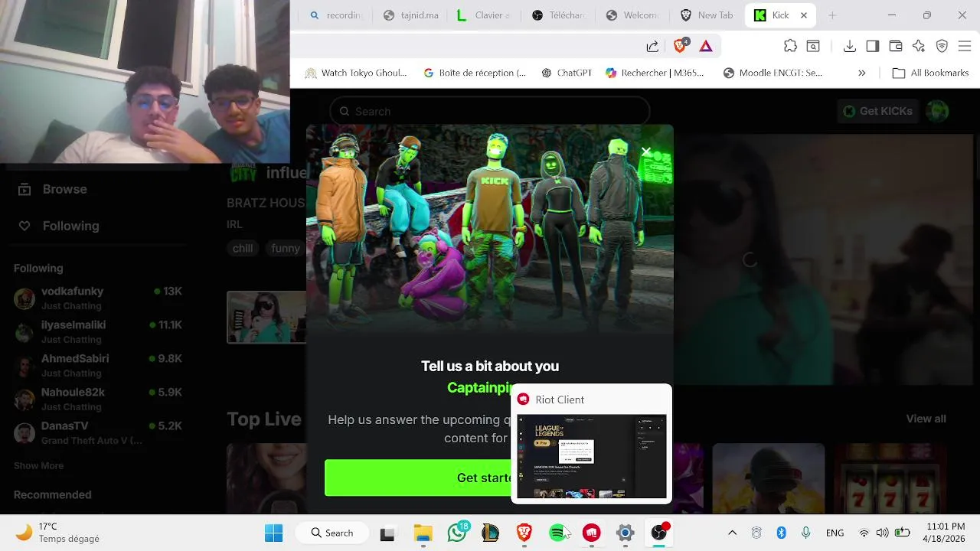Open a new browser tab
980x551 pixels.
831,15
